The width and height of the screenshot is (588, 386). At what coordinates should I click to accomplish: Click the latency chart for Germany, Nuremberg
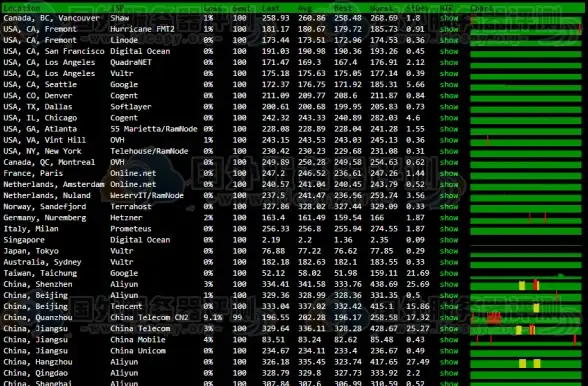point(526,219)
